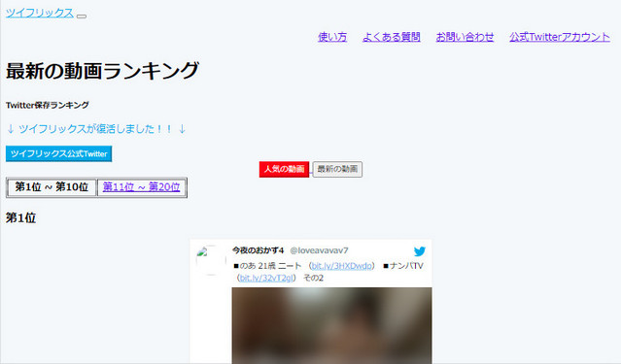621x364 pixels.
Task: Open the ツイフリックス site title link
Action: click(x=40, y=13)
